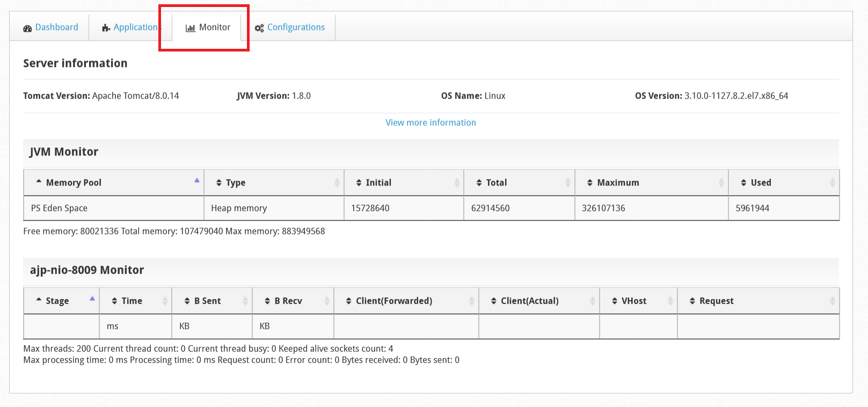
Task: Click the KB cell under B Recv
Action: pyautogui.click(x=293, y=326)
